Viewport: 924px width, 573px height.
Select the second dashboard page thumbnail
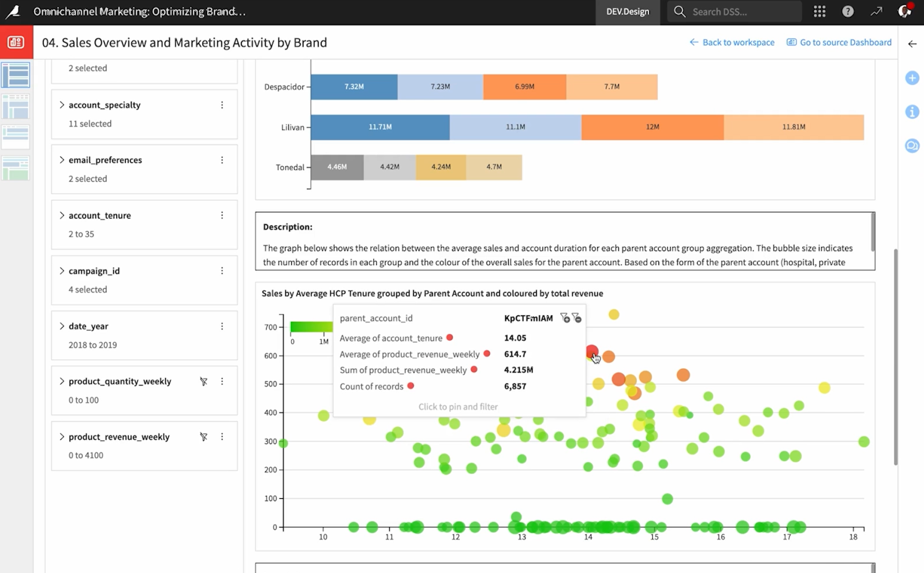click(x=16, y=107)
